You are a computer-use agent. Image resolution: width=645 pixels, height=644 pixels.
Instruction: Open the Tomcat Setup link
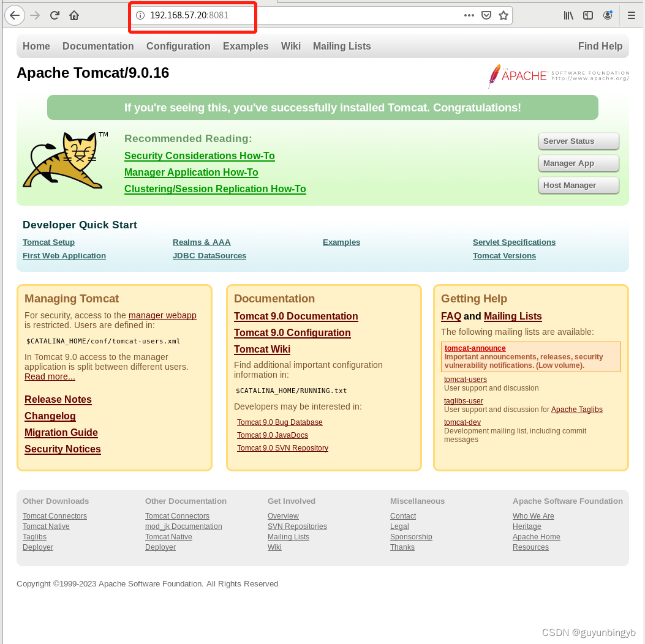(48, 242)
